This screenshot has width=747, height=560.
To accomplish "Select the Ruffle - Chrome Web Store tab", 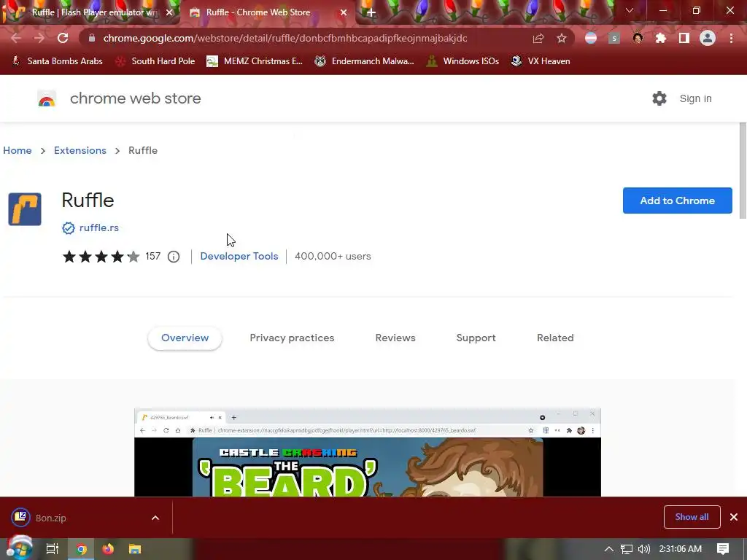I will [x=267, y=12].
